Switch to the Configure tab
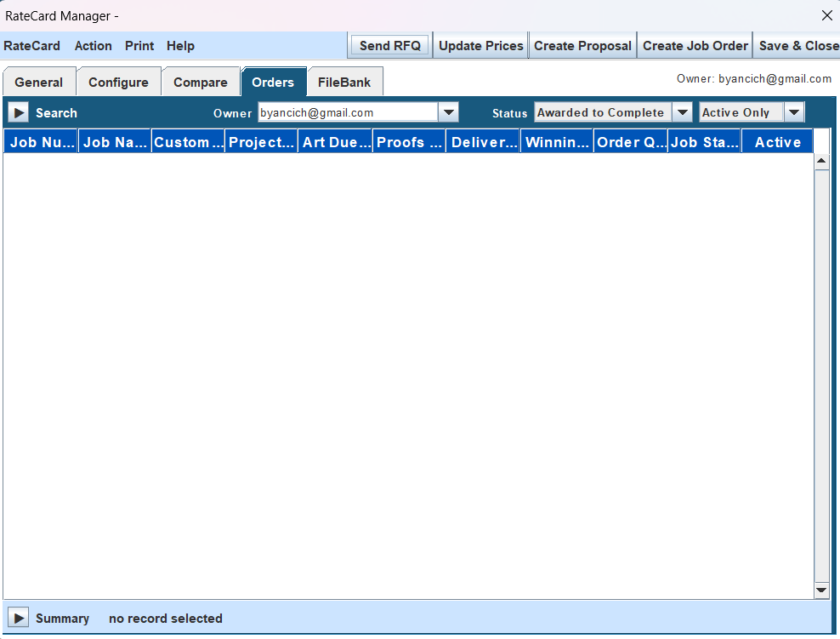Screen dimensions: 840x639 [x=118, y=83]
